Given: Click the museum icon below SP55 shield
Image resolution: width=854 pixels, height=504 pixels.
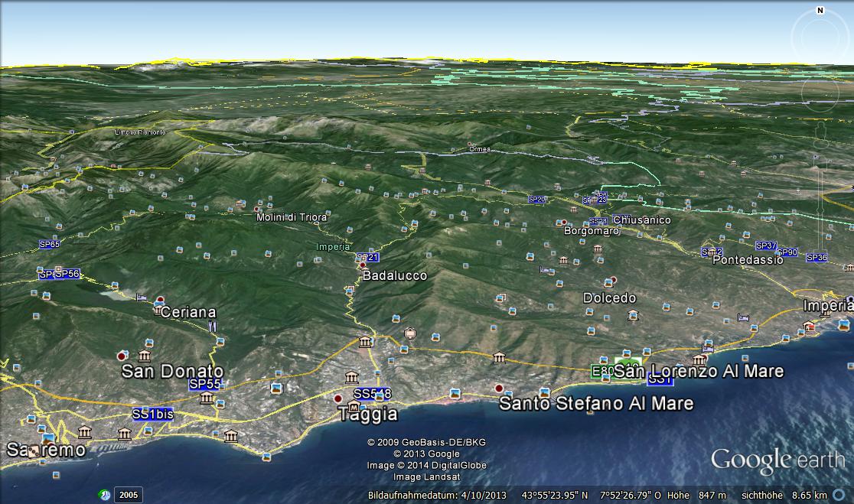Looking at the screenshot, I should click(x=206, y=398).
